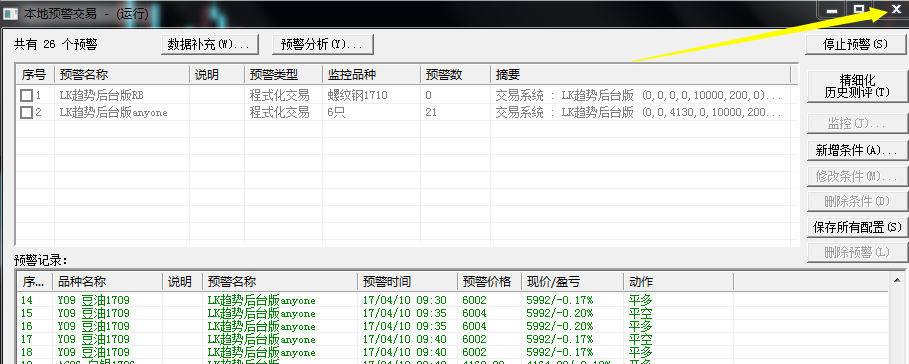Close the 本地预警交易 window
The height and width of the screenshot is (364, 909).
click(x=895, y=10)
